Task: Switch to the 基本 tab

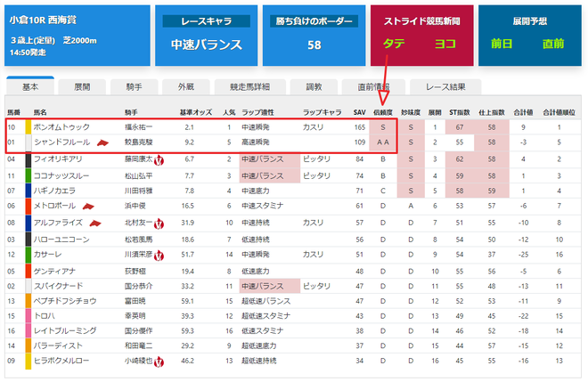Action: click(x=30, y=87)
